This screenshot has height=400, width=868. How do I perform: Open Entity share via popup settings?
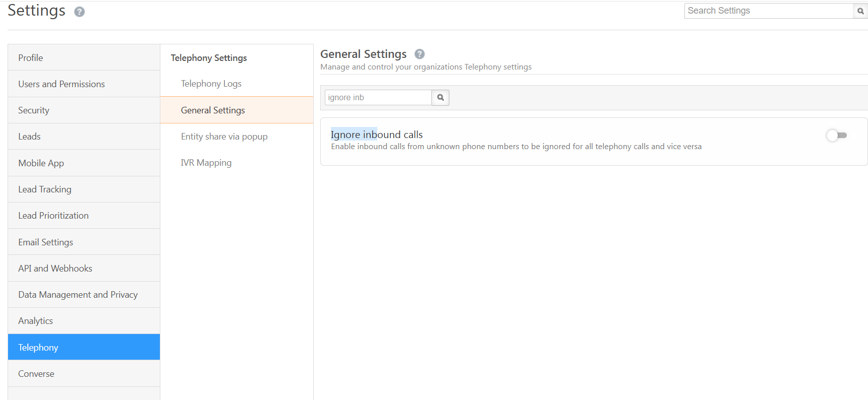pyautogui.click(x=224, y=137)
